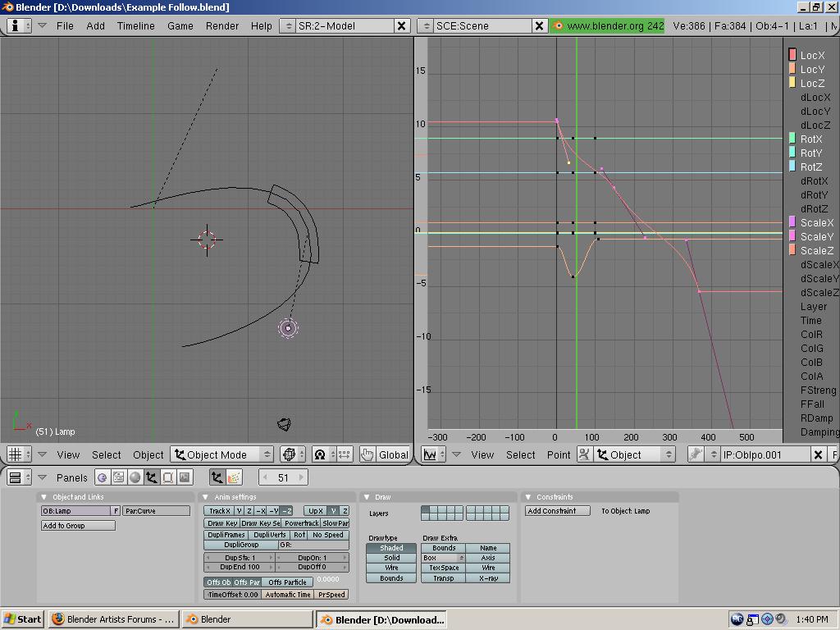Click the DupliGroup button
The image size is (840, 630).
tap(241, 545)
